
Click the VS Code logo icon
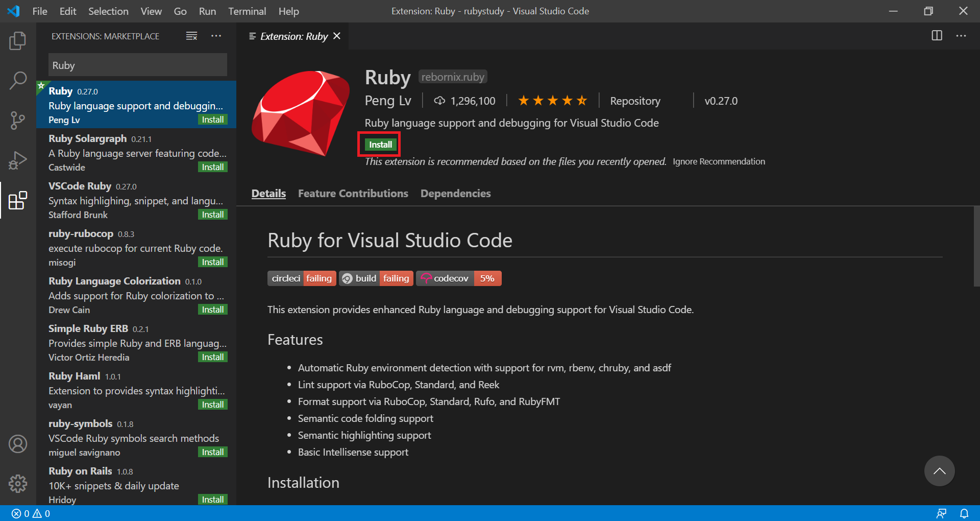[x=14, y=11]
